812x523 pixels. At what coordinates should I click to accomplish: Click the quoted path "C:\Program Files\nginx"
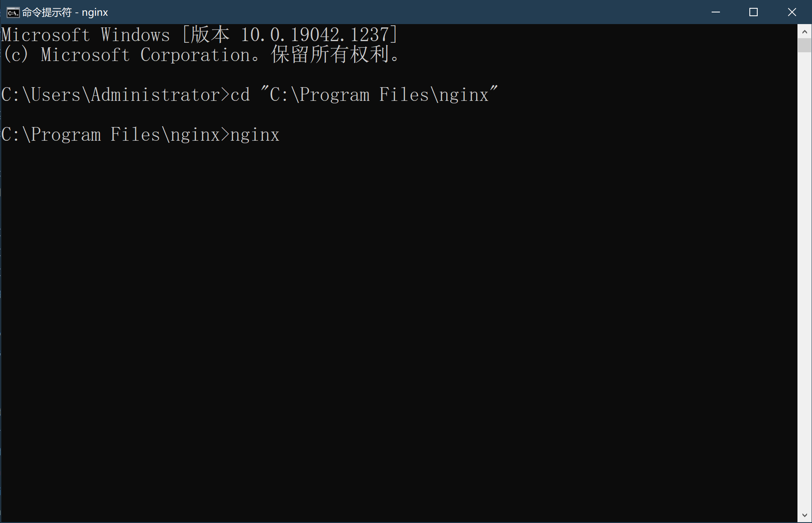[379, 94]
